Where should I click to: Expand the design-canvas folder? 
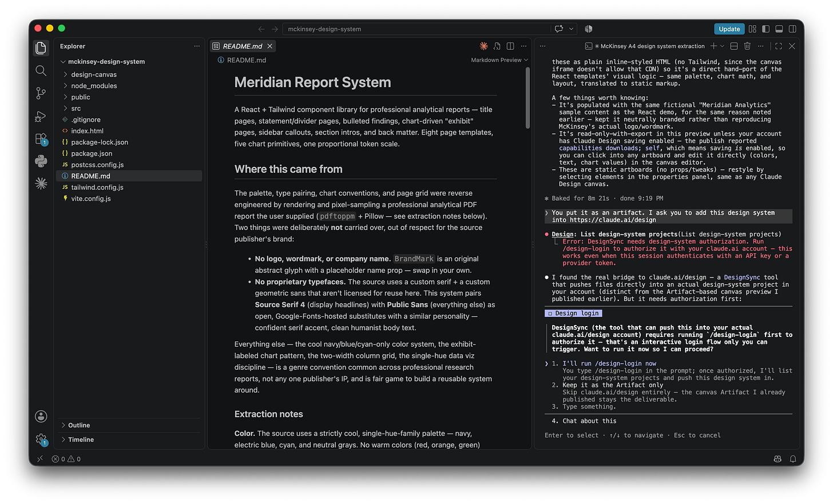tap(65, 74)
